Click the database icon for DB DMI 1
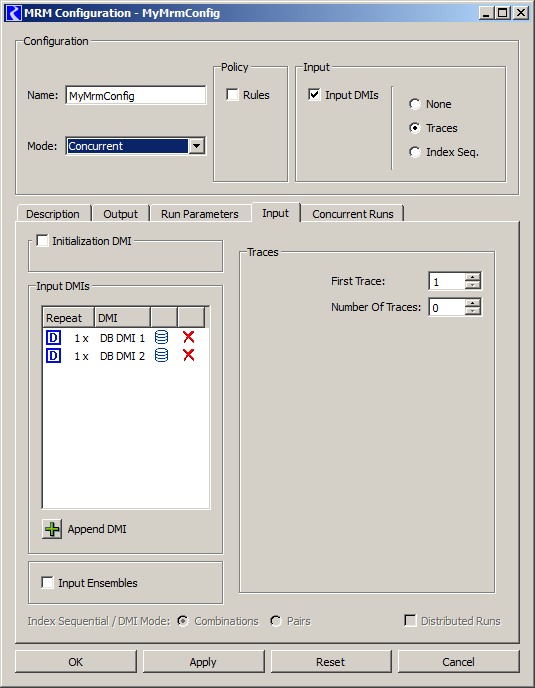 point(162,337)
